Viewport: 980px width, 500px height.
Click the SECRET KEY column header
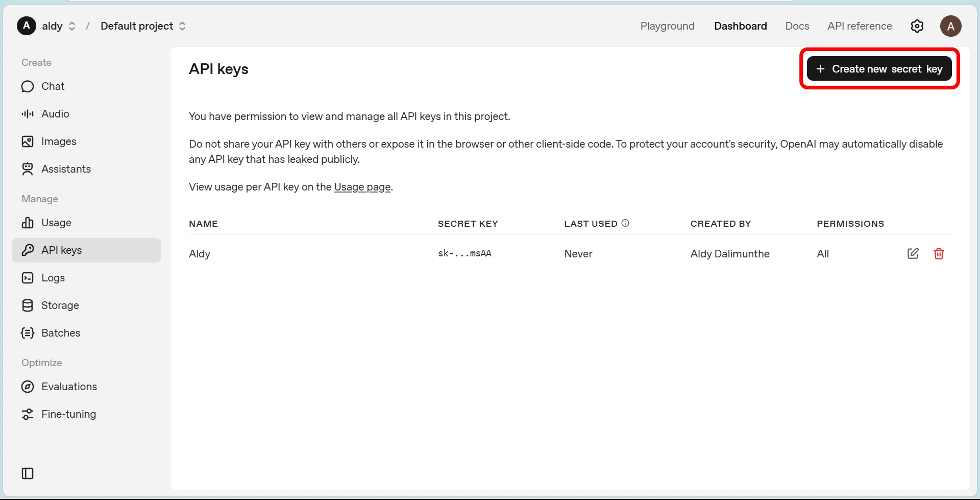coord(468,224)
